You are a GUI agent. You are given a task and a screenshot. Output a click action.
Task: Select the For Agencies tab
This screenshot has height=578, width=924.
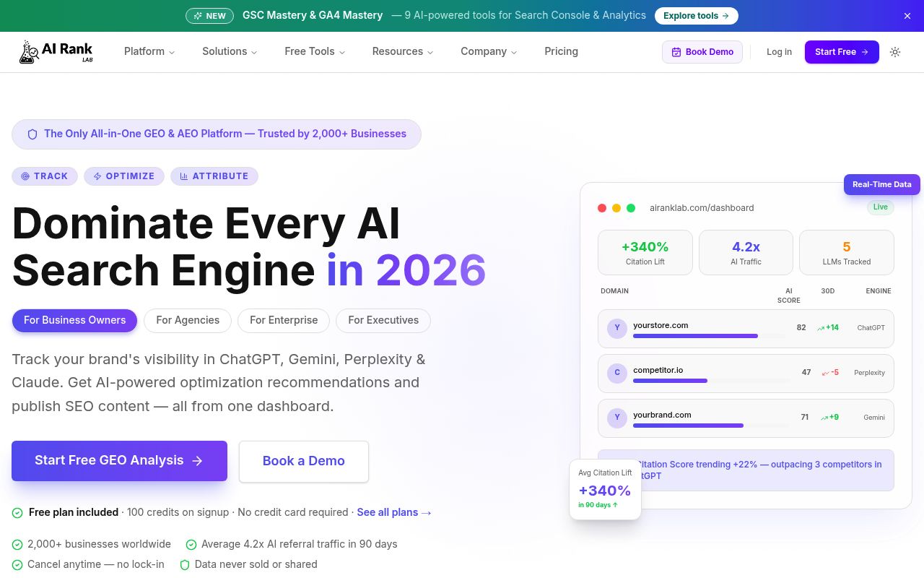[188, 320]
